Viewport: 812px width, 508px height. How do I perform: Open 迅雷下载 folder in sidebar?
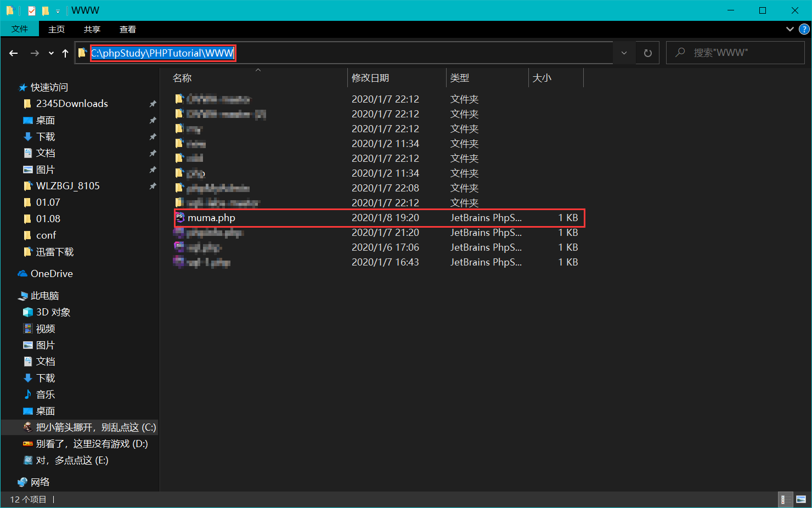55,252
